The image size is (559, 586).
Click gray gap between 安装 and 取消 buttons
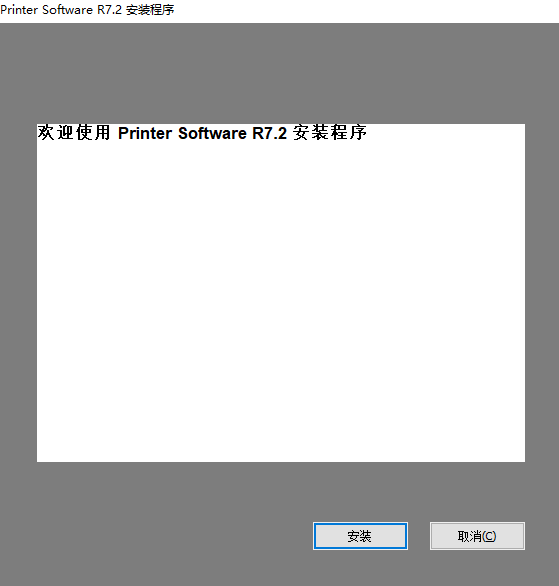pyautogui.click(x=419, y=536)
